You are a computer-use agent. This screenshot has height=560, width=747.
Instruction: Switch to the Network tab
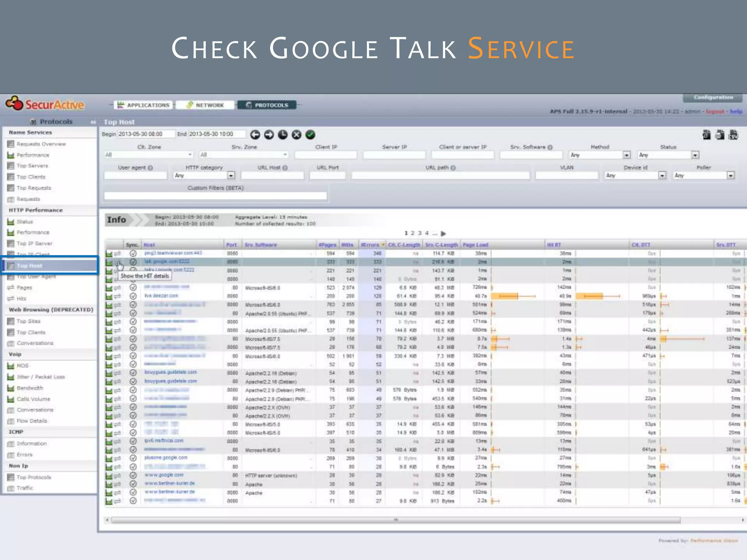pos(205,105)
